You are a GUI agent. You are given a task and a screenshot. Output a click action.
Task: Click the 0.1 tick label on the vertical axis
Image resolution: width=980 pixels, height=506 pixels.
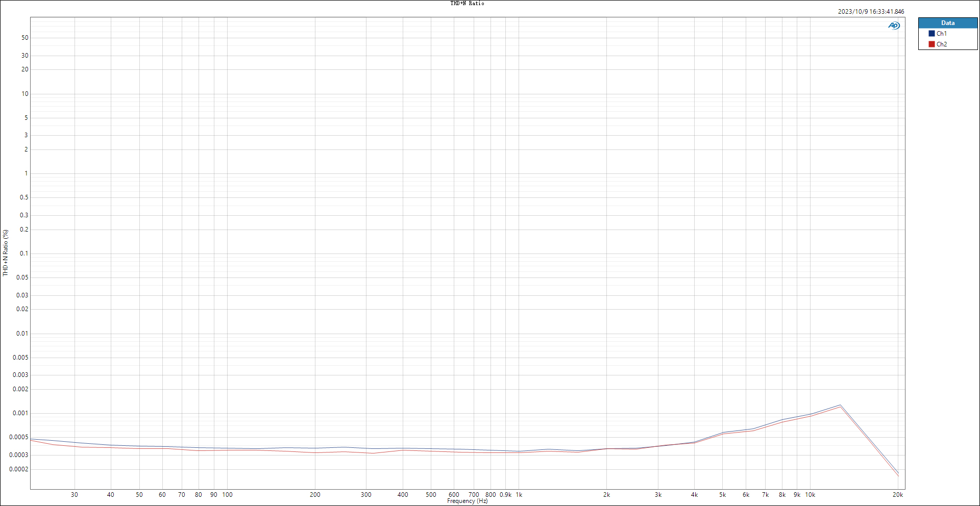(24, 254)
